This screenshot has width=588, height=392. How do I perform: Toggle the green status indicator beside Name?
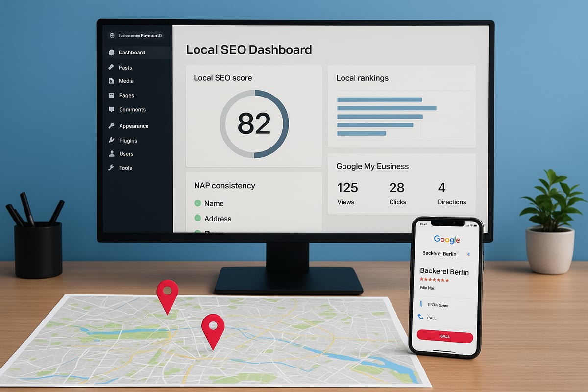click(199, 203)
